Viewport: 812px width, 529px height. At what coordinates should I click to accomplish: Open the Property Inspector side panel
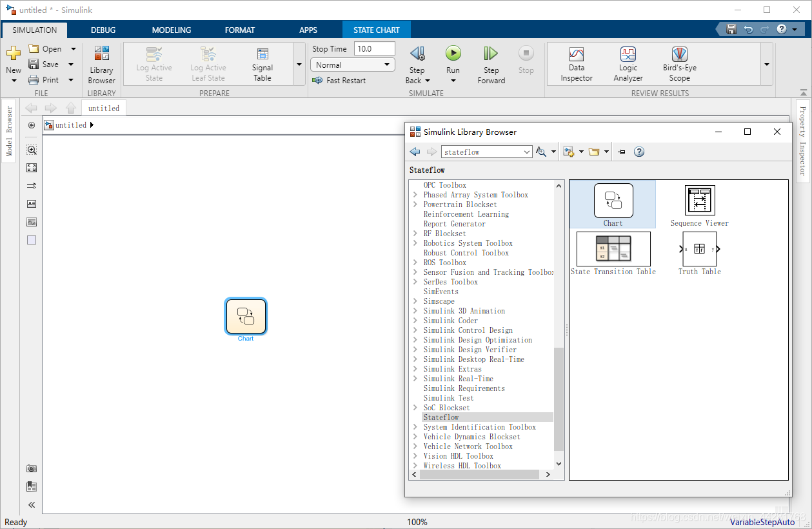point(803,140)
